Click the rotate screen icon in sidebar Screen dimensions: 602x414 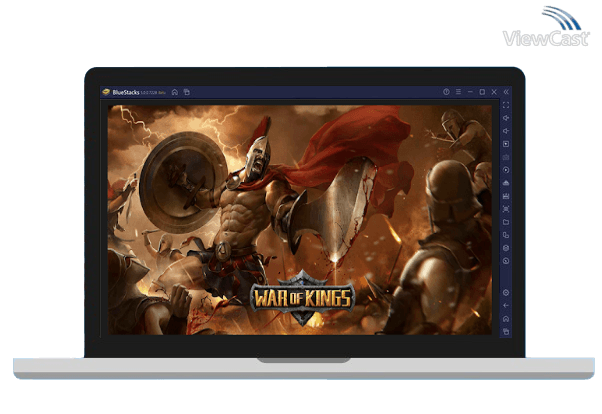[506, 235]
